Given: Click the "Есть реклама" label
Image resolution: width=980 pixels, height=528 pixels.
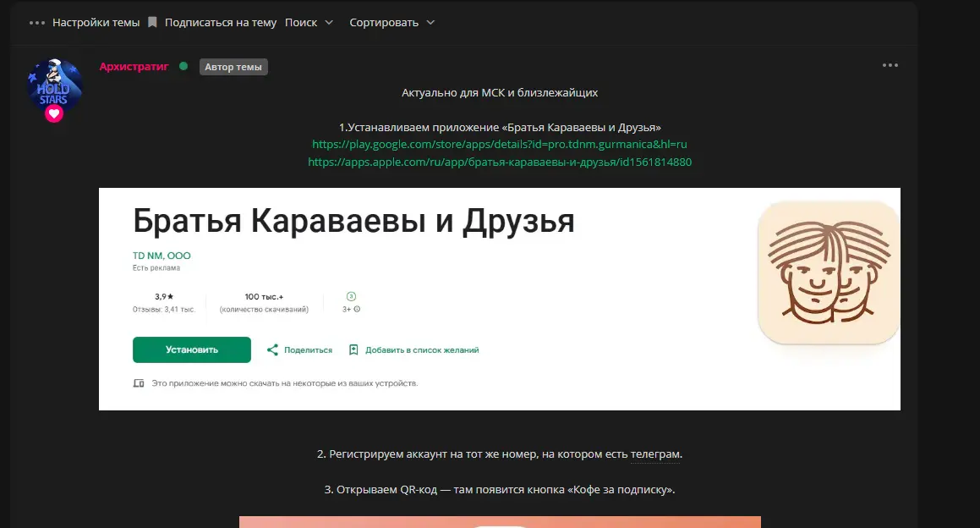Looking at the screenshot, I should pyautogui.click(x=156, y=267).
